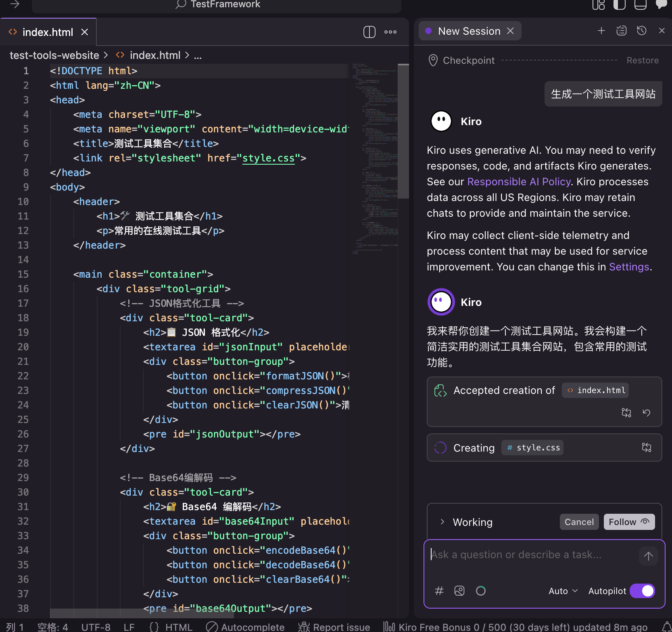Revert the index.html creation
The image size is (672, 632).
pyautogui.click(x=646, y=412)
